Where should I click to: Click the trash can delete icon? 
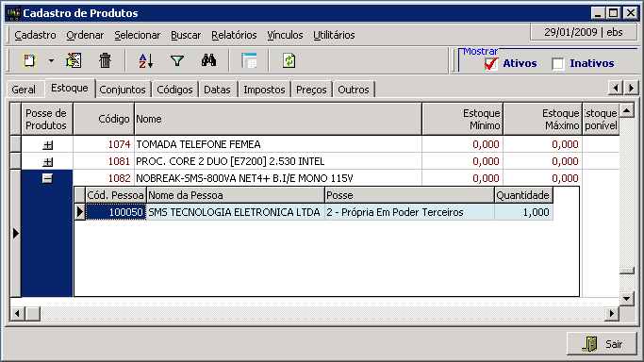106,60
